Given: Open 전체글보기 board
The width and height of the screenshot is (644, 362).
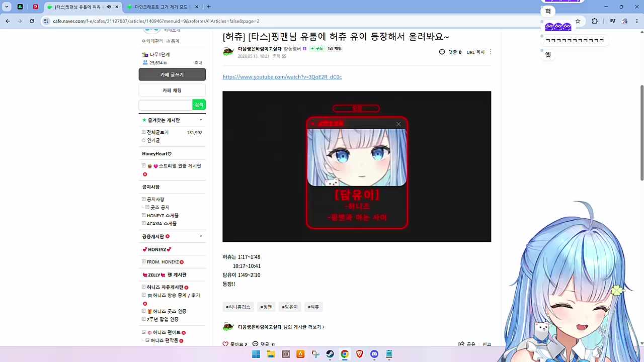Looking at the screenshot, I should point(157,132).
